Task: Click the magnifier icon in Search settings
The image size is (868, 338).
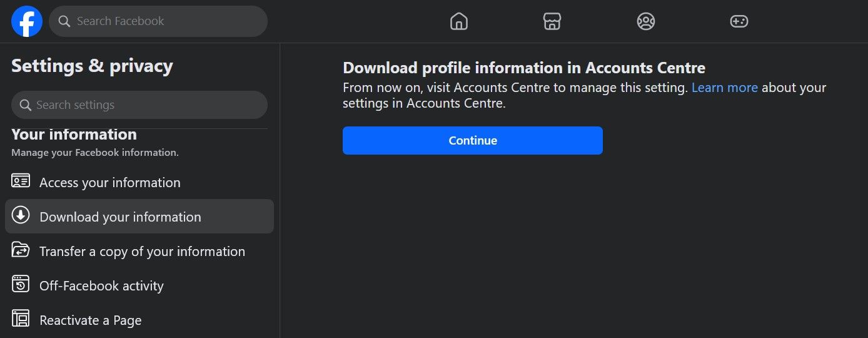Action: point(26,105)
